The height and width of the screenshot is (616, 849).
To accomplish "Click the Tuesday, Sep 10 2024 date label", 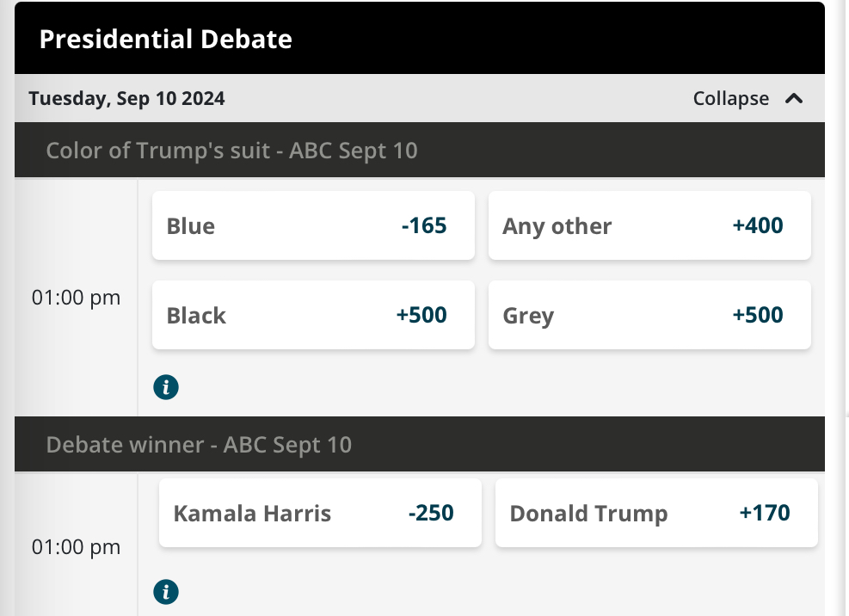I will (x=126, y=99).
